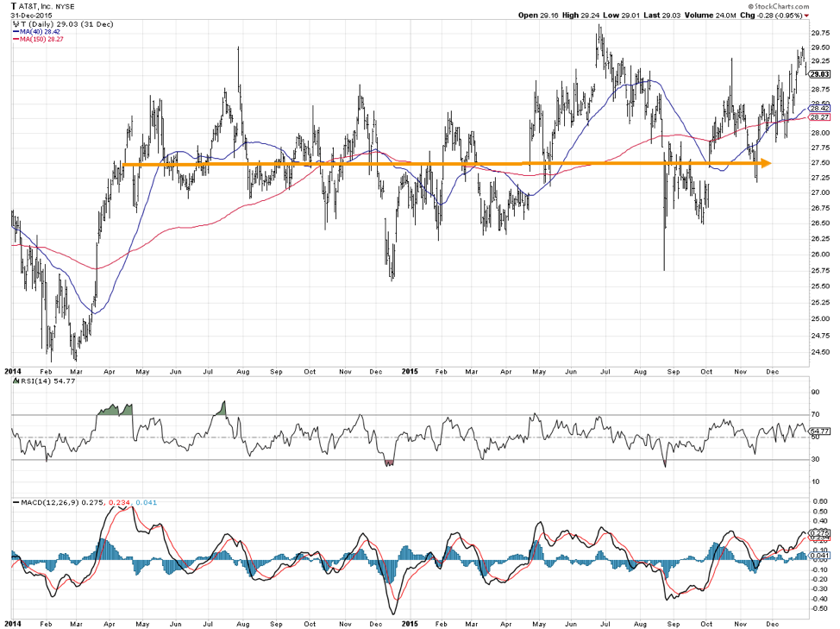Click the red 0.234 MACD signal value
840x629 pixels.
point(119,502)
